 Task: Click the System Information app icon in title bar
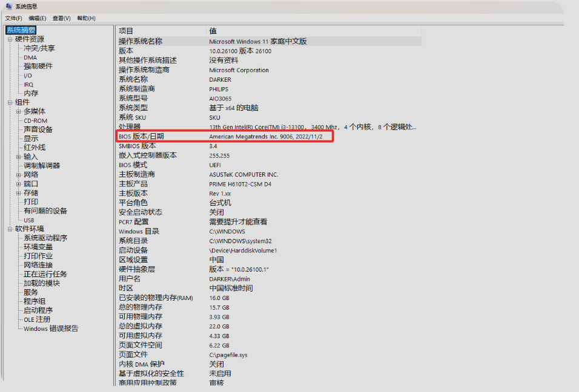[x=8, y=6]
